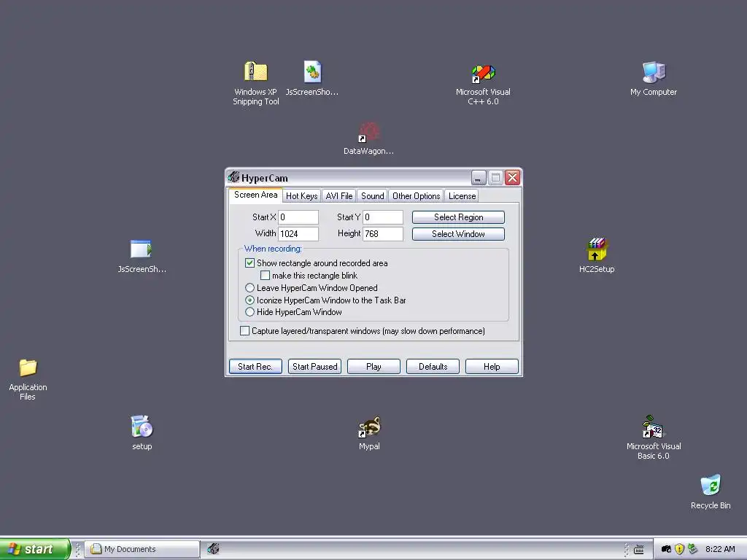Select the Application Files folder
This screenshot has height=560, width=747.
pos(28,367)
